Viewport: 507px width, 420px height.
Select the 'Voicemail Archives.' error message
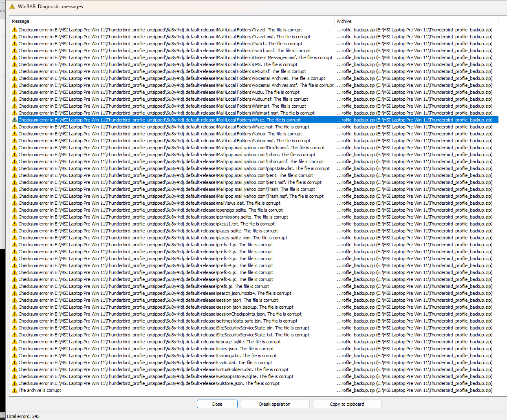(172, 78)
